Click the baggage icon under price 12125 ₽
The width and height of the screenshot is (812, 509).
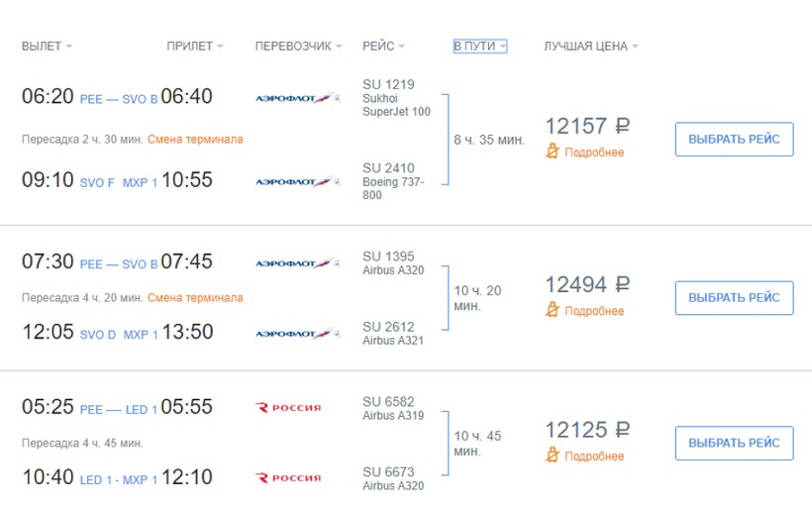(554, 456)
